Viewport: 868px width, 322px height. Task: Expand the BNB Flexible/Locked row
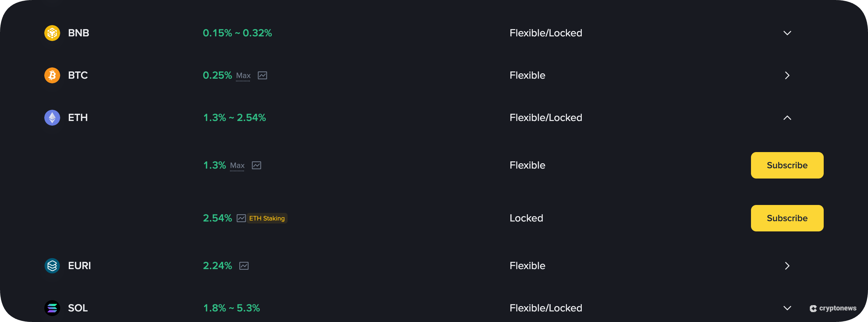(x=787, y=33)
